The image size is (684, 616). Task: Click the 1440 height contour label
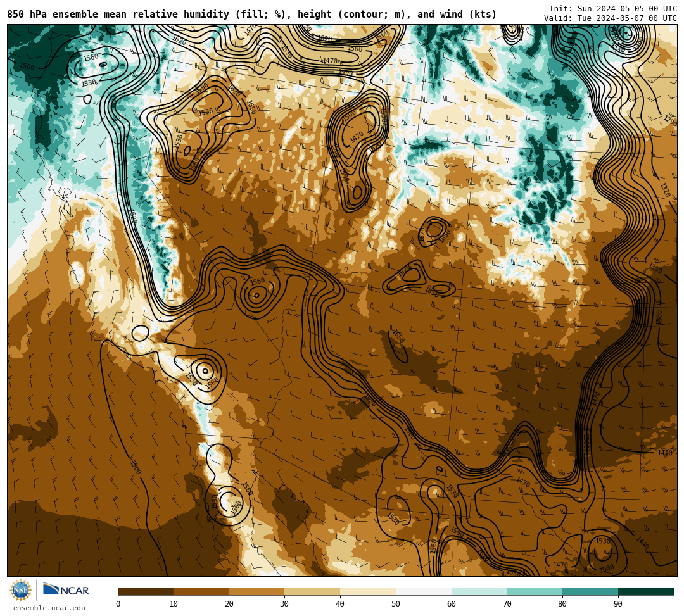coord(643,543)
